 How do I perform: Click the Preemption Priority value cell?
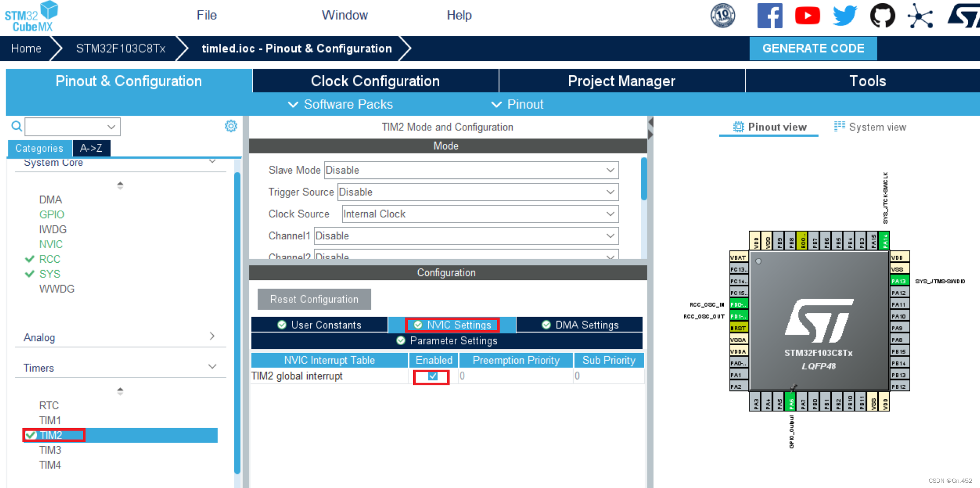click(x=516, y=376)
